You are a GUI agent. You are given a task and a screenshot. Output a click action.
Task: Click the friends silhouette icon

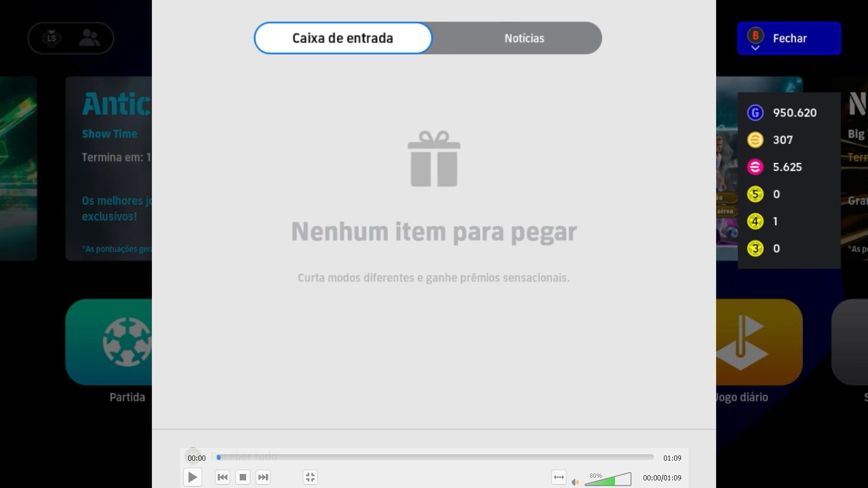tap(90, 38)
